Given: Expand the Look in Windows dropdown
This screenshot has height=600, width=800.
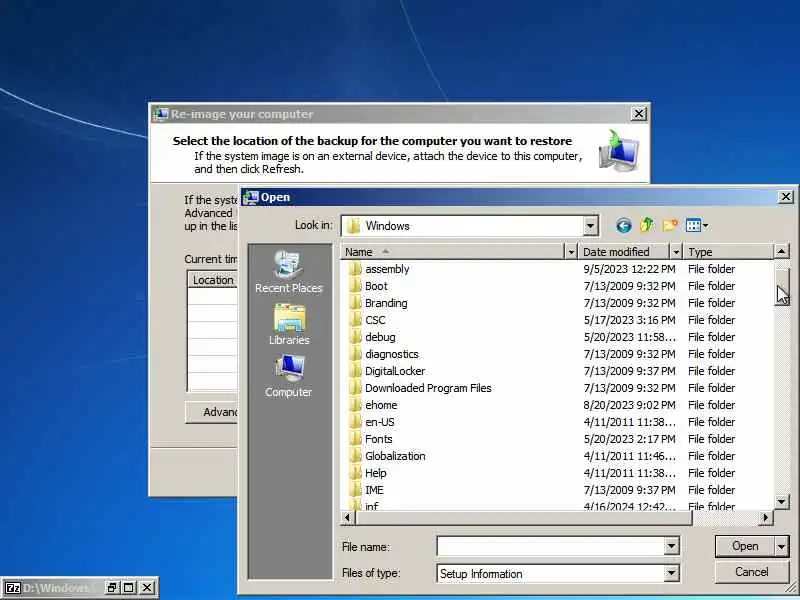Looking at the screenshot, I should click(x=590, y=226).
